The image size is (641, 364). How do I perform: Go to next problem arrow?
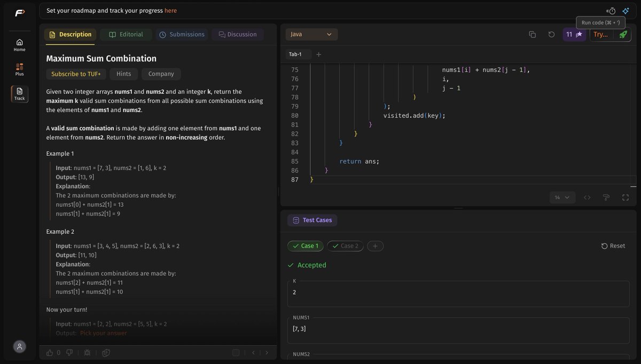click(267, 353)
